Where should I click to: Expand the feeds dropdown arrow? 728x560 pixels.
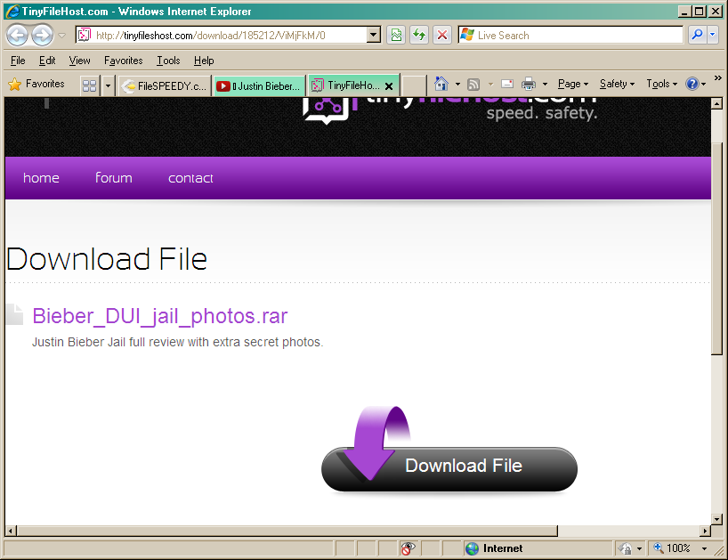click(x=490, y=84)
